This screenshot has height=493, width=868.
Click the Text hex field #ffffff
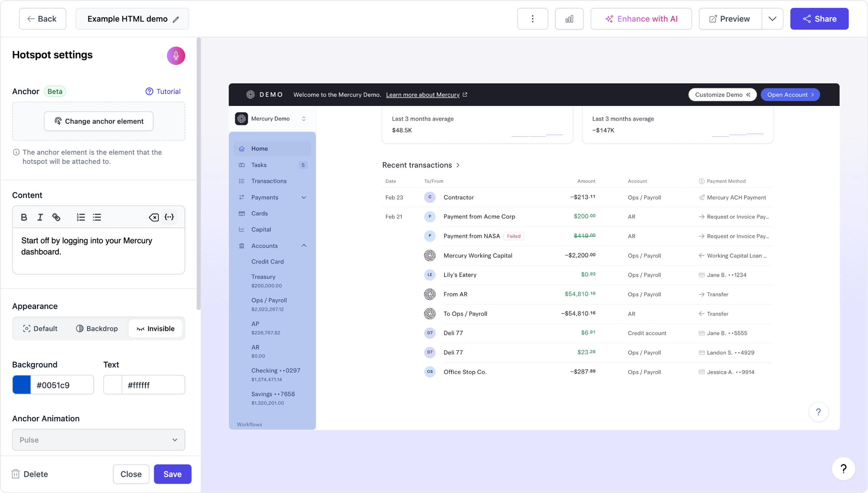(x=153, y=385)
